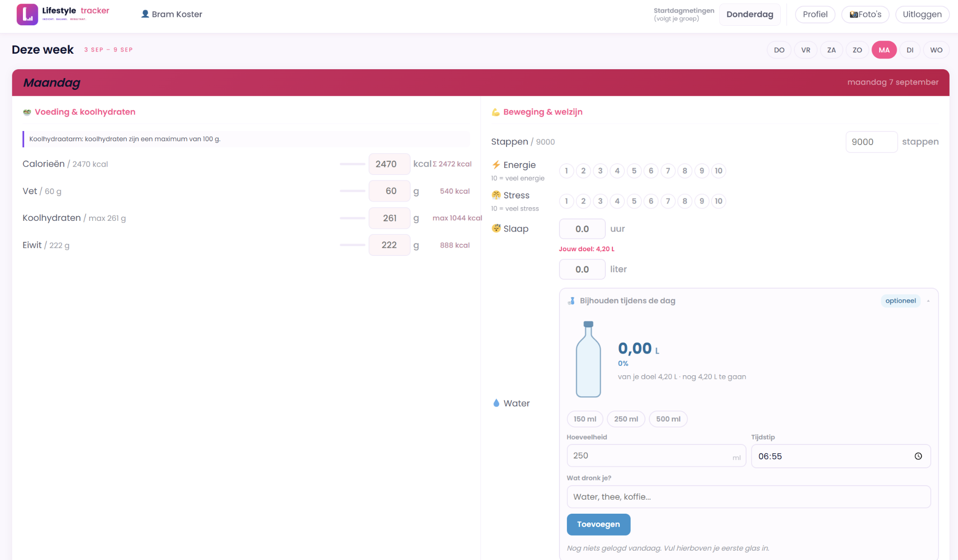Choose Stress rating 5
This screenshot has width=958, height=560.
coord(634,201)
